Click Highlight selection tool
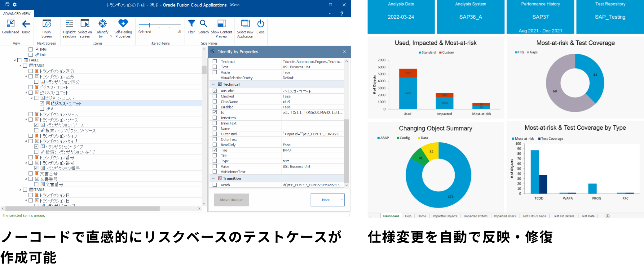This screenshot has height=264, width=644. click(69, 29)
